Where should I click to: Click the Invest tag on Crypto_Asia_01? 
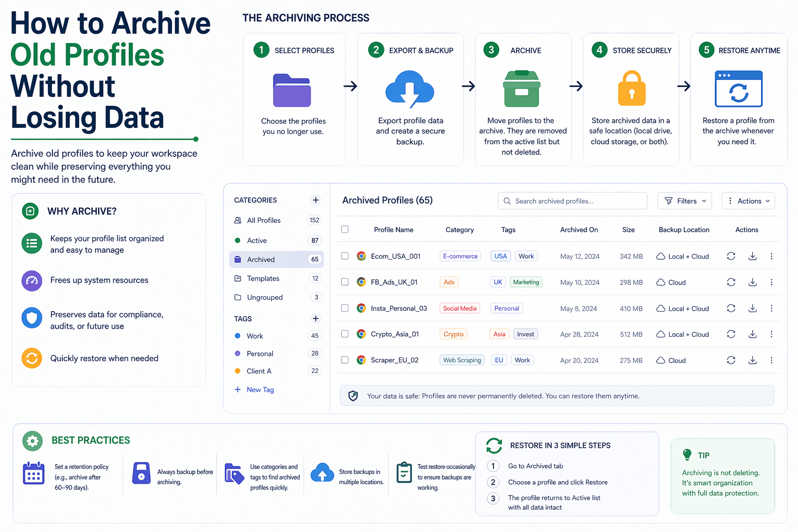[525, 334]
